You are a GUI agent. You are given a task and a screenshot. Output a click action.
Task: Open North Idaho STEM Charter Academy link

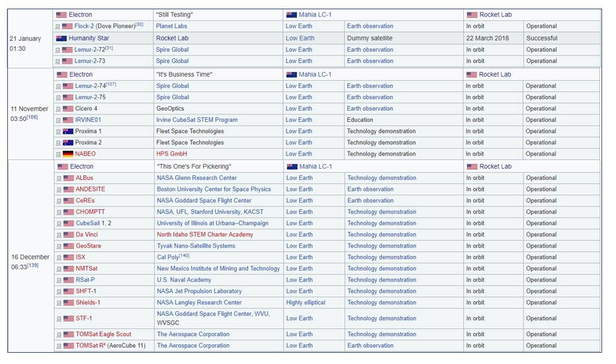[205, 235]
